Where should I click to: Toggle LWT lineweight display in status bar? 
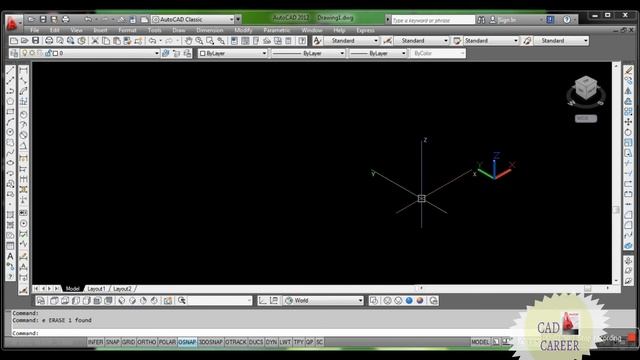pyautogui.click(x=285, y=342)
